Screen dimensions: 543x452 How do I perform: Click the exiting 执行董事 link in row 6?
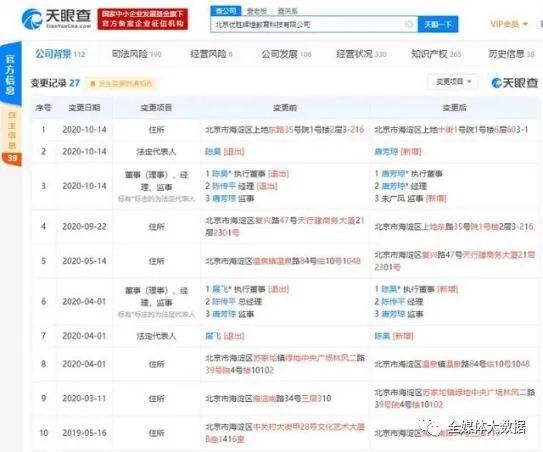pyautogui.click(x=219, y=289)
